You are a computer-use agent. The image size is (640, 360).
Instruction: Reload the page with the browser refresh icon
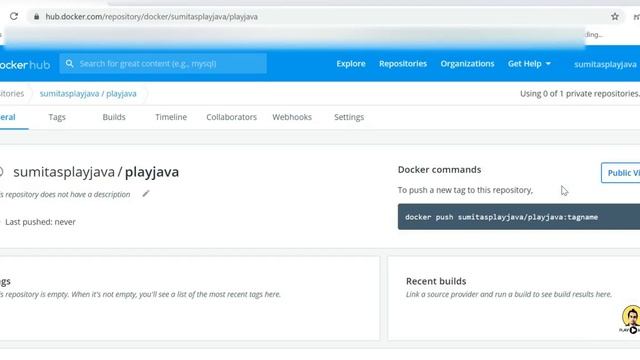tap(14, 16)
